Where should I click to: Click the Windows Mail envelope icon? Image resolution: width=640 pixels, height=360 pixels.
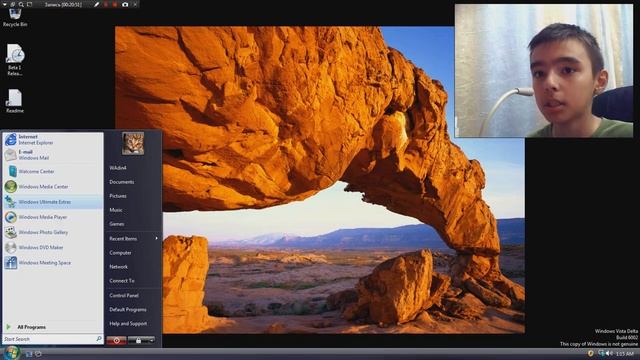(11, 155)
